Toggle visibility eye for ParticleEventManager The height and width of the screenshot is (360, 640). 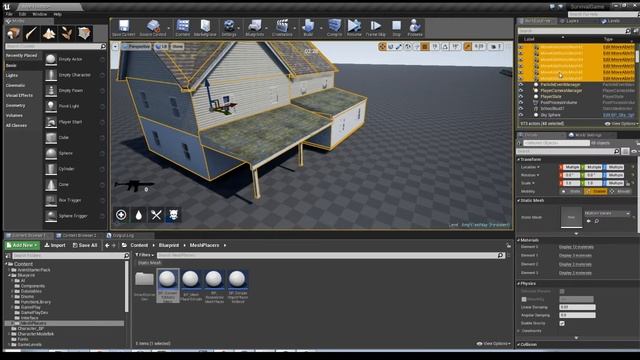point(521,84)
